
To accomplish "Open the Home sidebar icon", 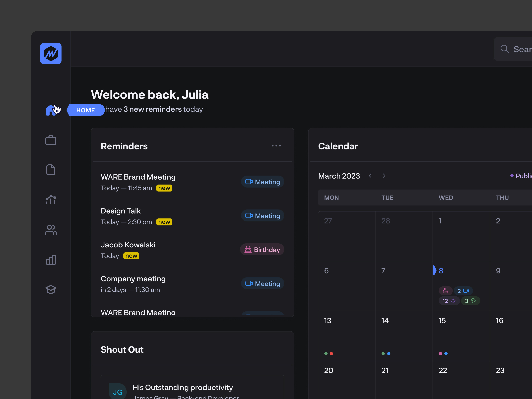I will pos(51,110).
